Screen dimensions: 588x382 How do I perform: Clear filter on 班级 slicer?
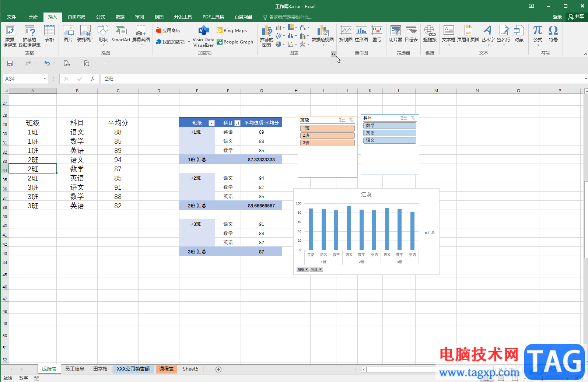click(351, 120)
